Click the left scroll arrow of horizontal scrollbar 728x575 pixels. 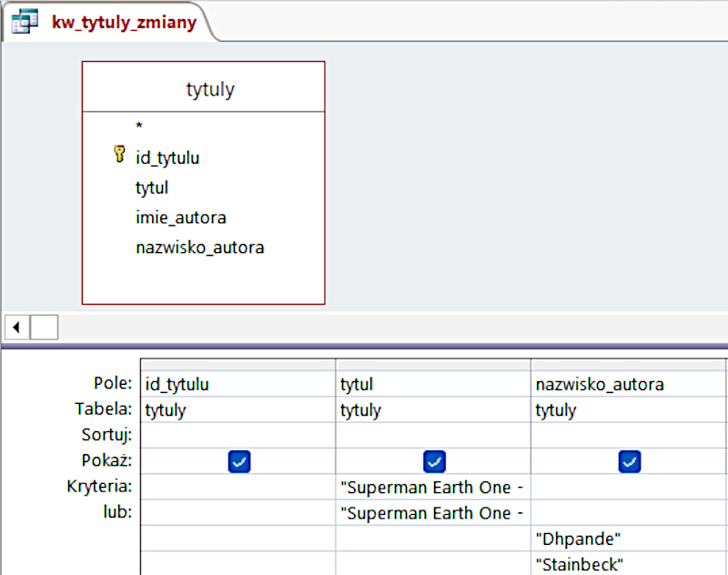18,326
